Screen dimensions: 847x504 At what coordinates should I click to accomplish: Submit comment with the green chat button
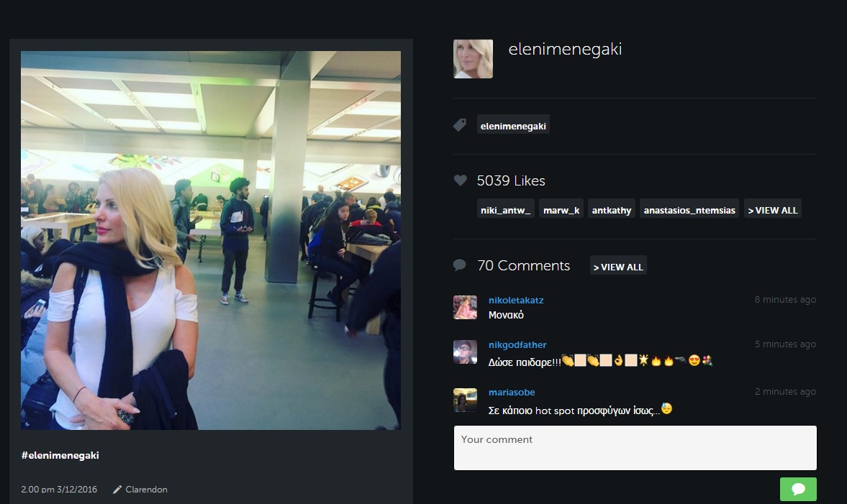pyautogui.click(x=798, y=489)
